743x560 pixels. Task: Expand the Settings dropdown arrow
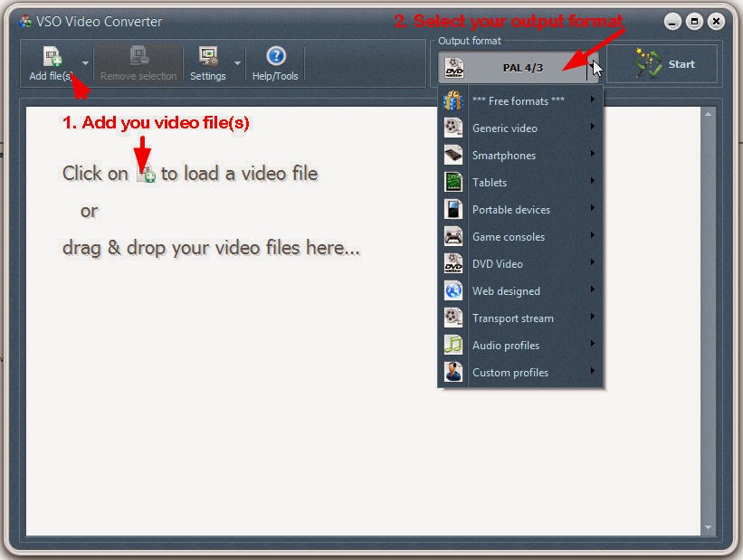tap(237, 63)
